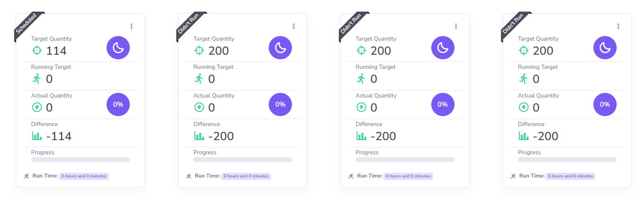The image size is (644, 204).
Task: Click the moon icon on the Scheduled card
Action: pyautogui.click(x=118, y=48)
